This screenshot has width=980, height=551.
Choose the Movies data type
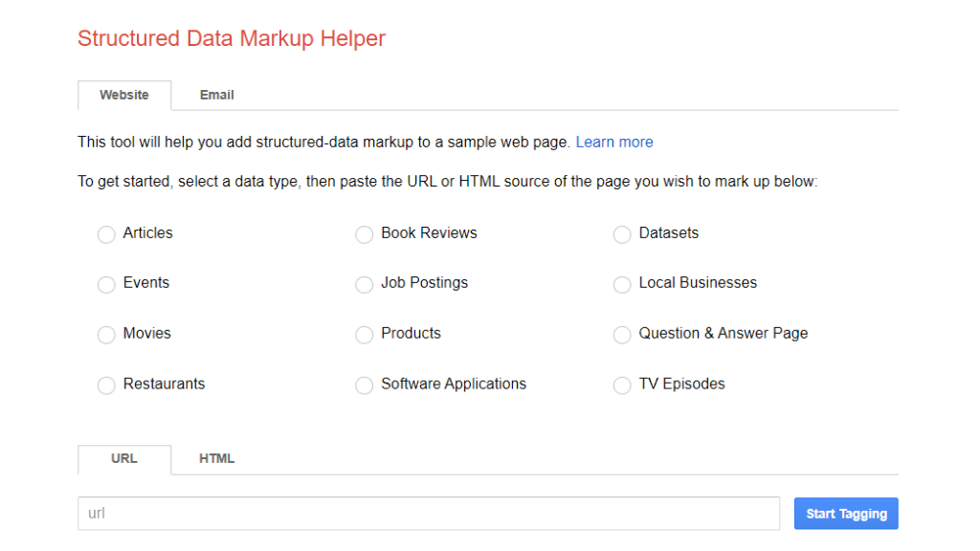[106, 335]
